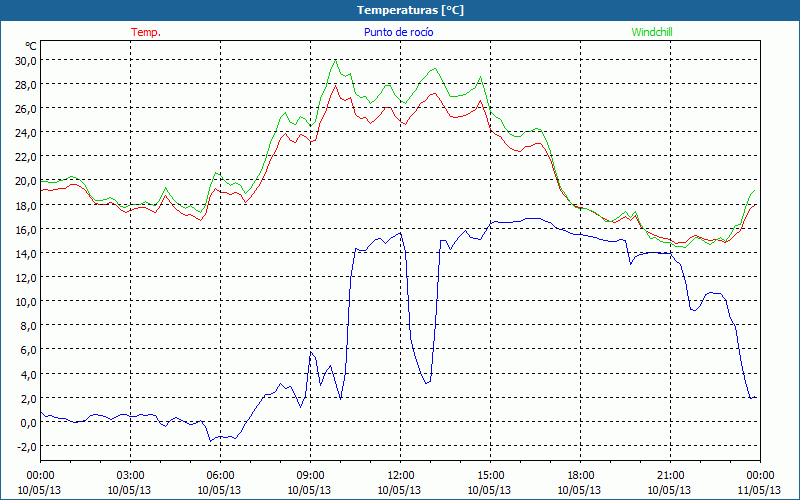The image size is (800, 500).
Task: Click the 21:00 time axis label
Action: [x=670, y=475]
